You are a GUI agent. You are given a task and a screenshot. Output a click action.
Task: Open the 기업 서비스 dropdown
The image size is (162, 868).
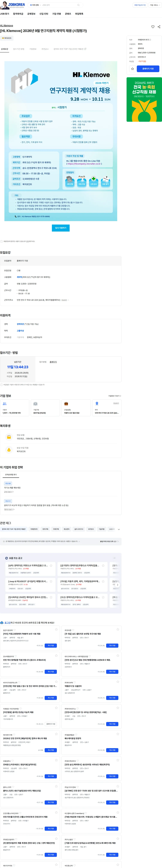(155, 5)
